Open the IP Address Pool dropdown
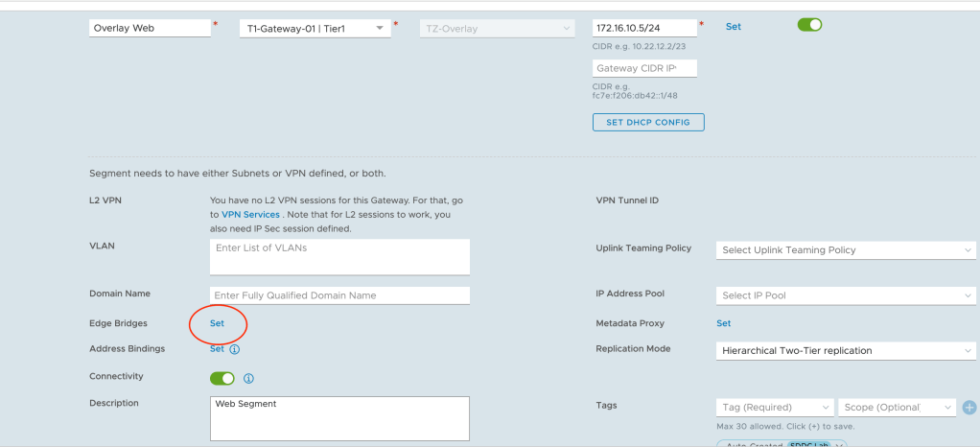The width and height of the screenshot is (980, 447). click(x=846, y=295)
